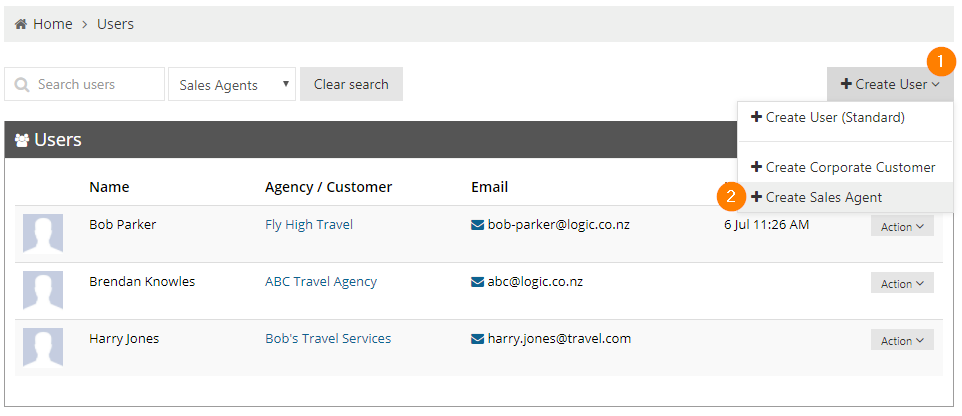Image resolution: width=962 pixels, height=416 pixels.
Task: Open ABC Travel Agency link
Action: [x=321, y=282]
